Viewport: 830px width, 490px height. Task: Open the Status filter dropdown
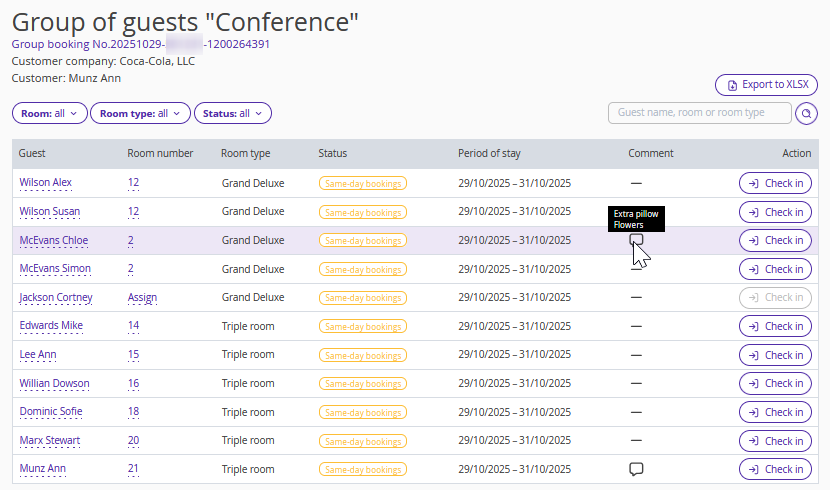click(x=232, y=114)
